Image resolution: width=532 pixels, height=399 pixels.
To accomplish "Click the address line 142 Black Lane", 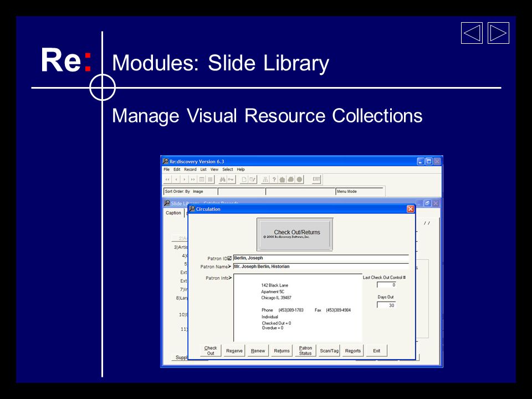I will tap(274, 285).
